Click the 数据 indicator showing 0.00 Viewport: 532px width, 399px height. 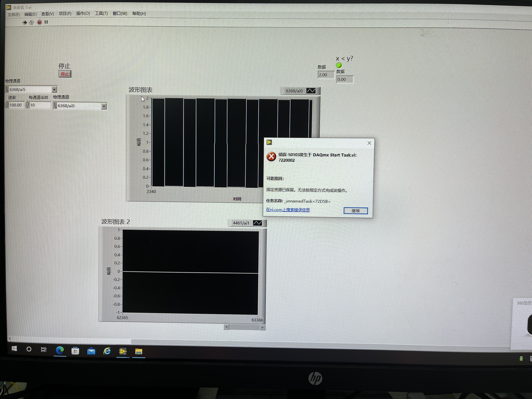(345, 79)
